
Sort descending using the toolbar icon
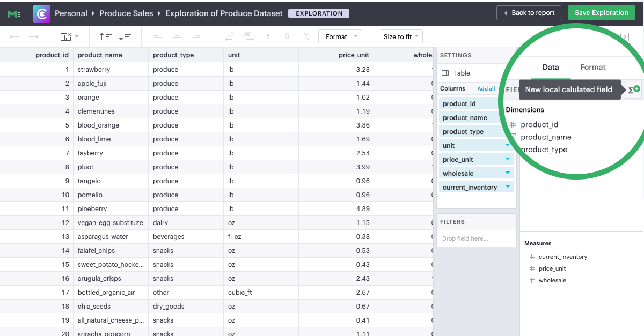coord(125,36)
